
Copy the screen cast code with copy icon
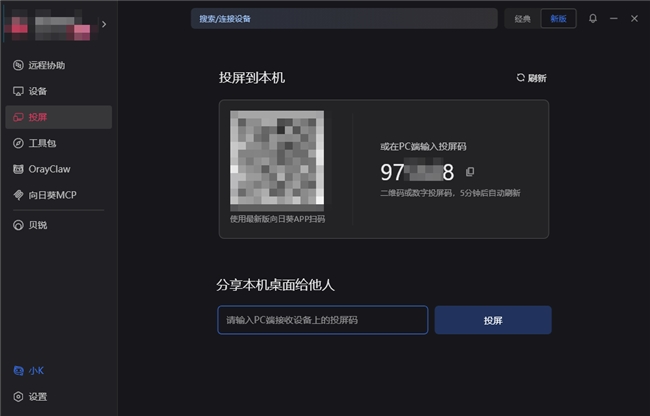tap(470, 172)
